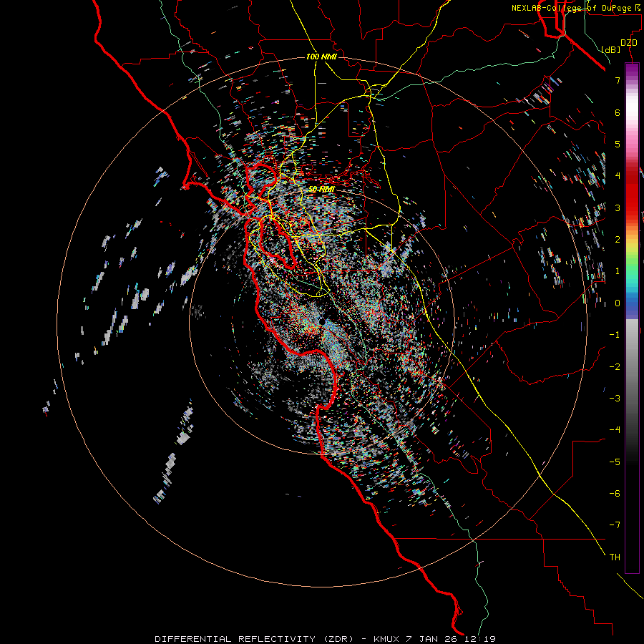Click the legend value "7"

point(618,80)
